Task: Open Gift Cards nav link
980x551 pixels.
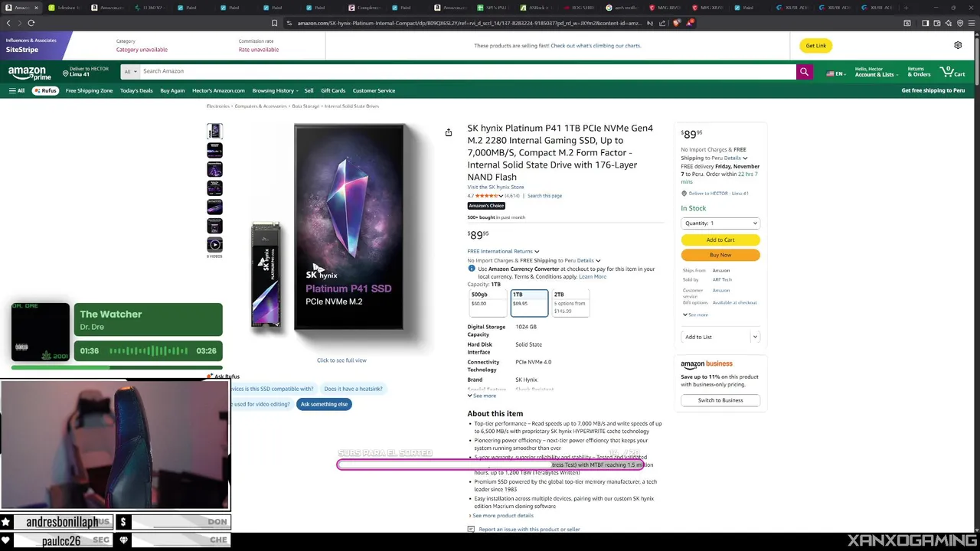Action: 333,90
